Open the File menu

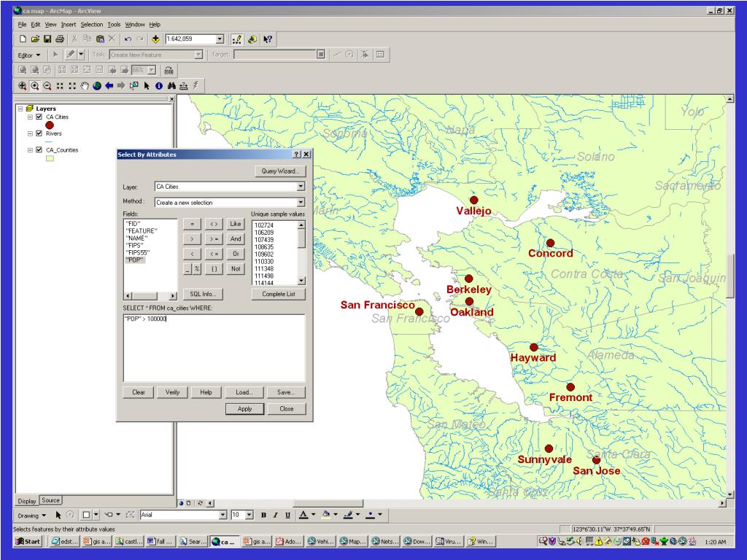(x=23, y=24)
